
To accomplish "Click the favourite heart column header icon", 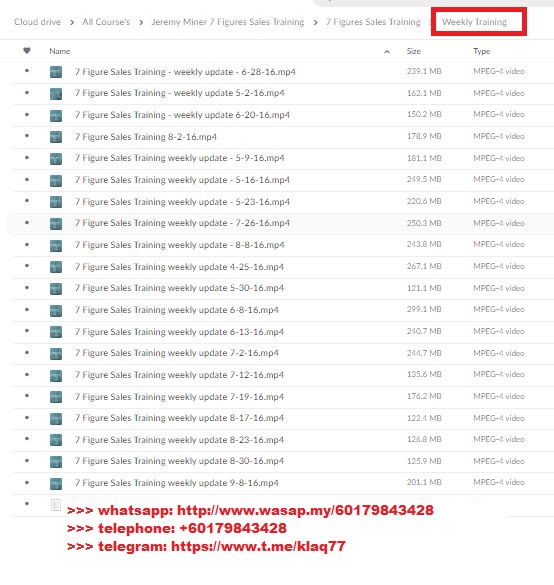I will [x=27, y=51].
